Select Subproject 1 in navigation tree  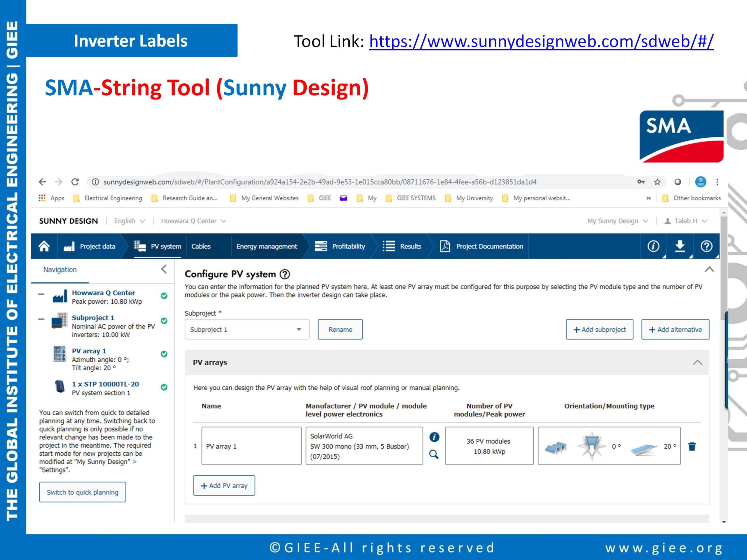(93, 318)
